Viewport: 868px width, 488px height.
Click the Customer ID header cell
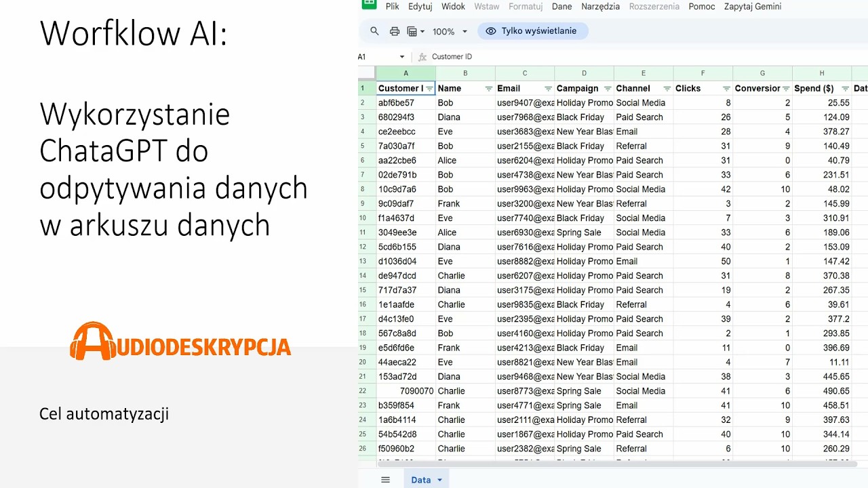click(x=406, y=89)
